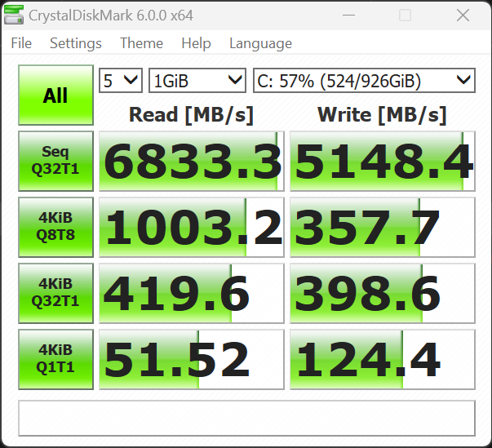492x448 pixels.
Task: Expand the C: 57% drive selector dropdown
Action: (x=364, y=81)
